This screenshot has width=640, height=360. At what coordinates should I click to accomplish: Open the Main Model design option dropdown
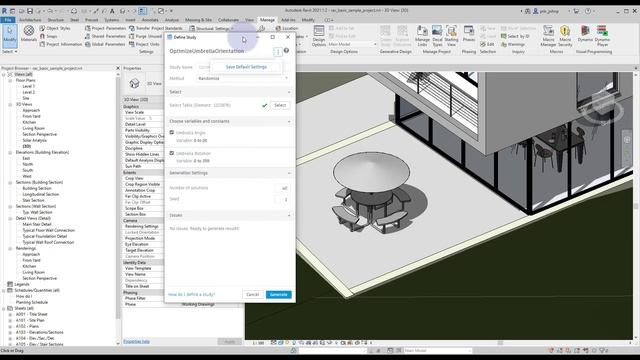(352, 44)
